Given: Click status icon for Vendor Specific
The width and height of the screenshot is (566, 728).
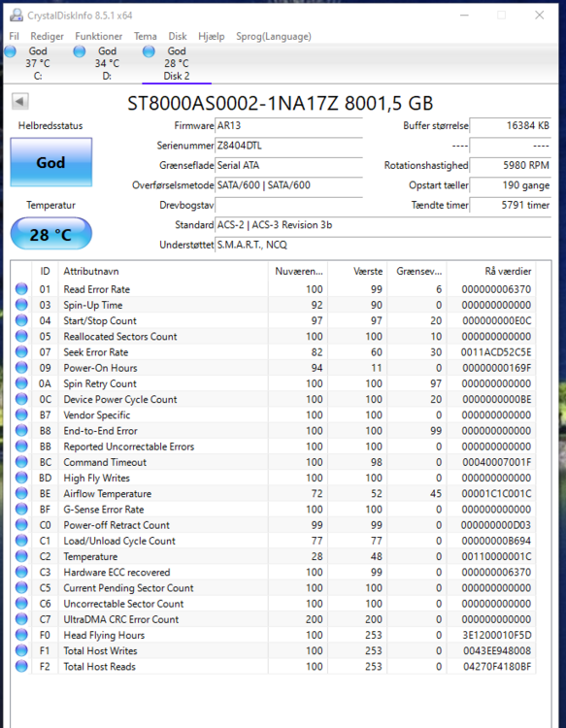Looking at the screenshot, I should point(21,415).
